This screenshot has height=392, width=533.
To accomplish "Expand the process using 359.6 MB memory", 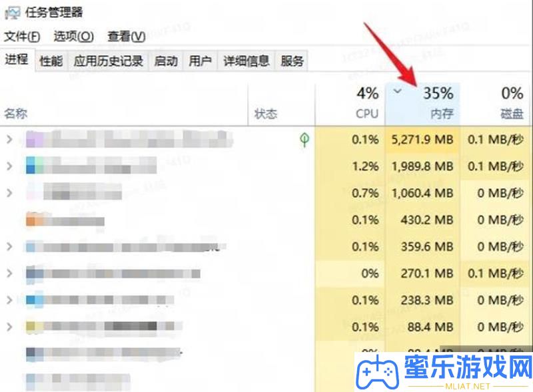I will click(x=9, y=247).
